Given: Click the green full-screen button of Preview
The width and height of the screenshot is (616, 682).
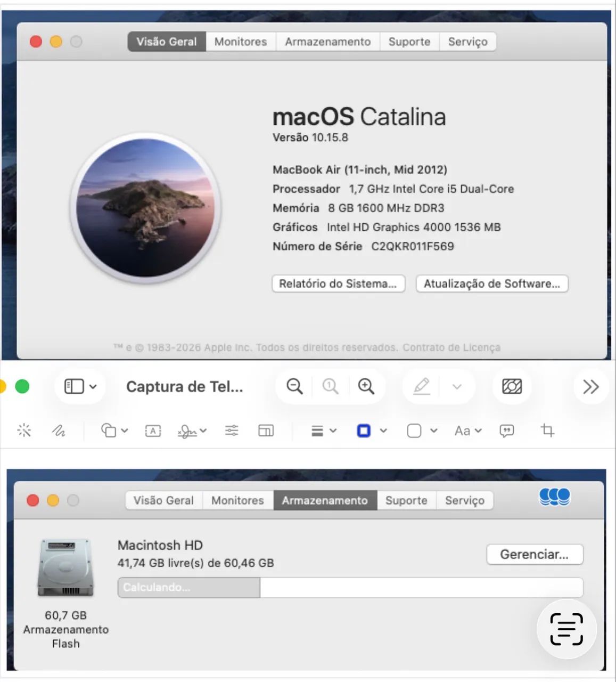Looking at the screenshot, I should click(x=22, y=386).
